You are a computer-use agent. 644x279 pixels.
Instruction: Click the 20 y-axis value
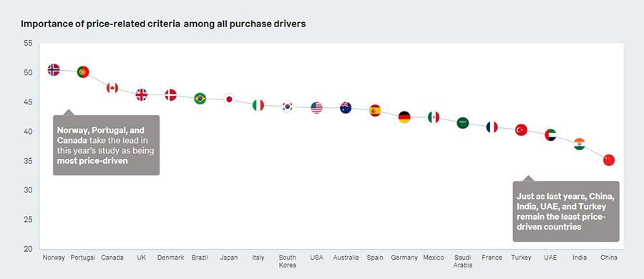(28, 249)
